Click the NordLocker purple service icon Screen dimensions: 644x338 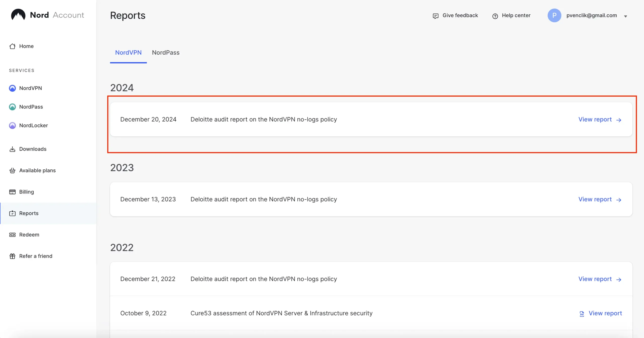[12, 125]
